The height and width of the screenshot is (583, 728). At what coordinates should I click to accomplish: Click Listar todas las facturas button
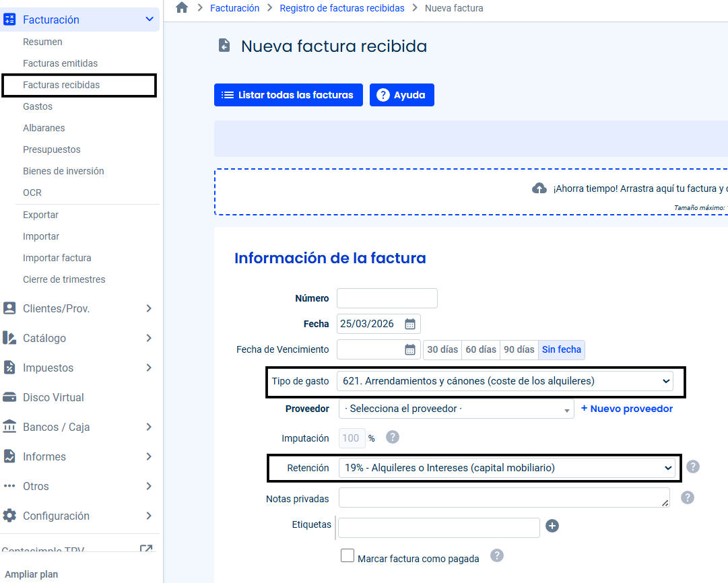pyautogui.click(x=288, y=95)
